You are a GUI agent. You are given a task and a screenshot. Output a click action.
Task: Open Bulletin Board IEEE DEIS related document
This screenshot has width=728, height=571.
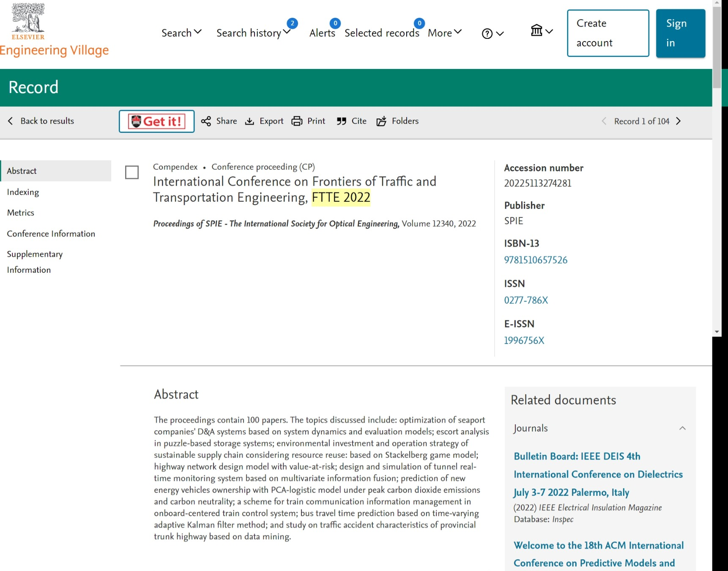(x=598, y=474)
